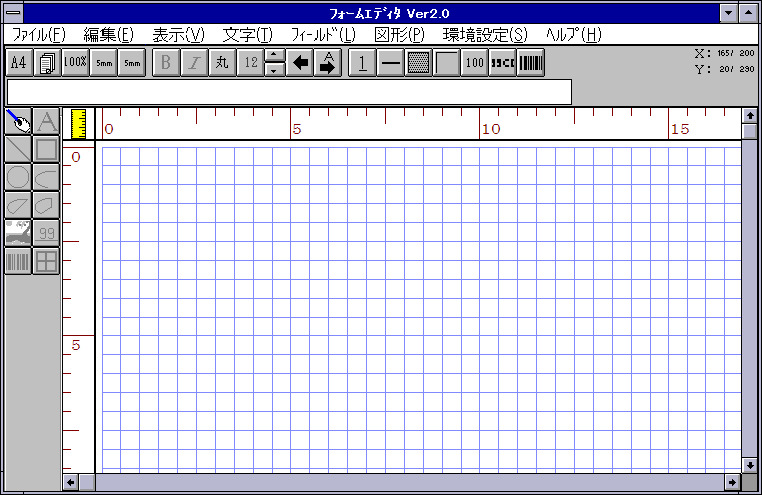The width and height of the screenshot is (762, 495).
Task: Open the 環境設定(S) menu
Action: click(485, 34)
